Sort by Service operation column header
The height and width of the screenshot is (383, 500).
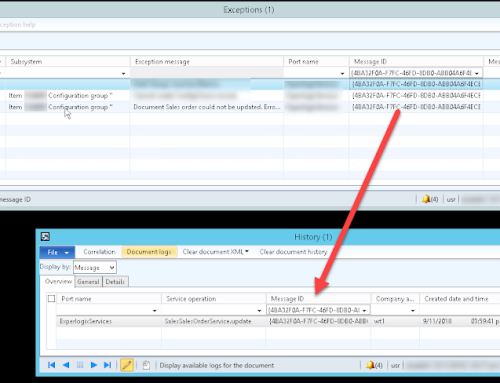coord(214,299)
